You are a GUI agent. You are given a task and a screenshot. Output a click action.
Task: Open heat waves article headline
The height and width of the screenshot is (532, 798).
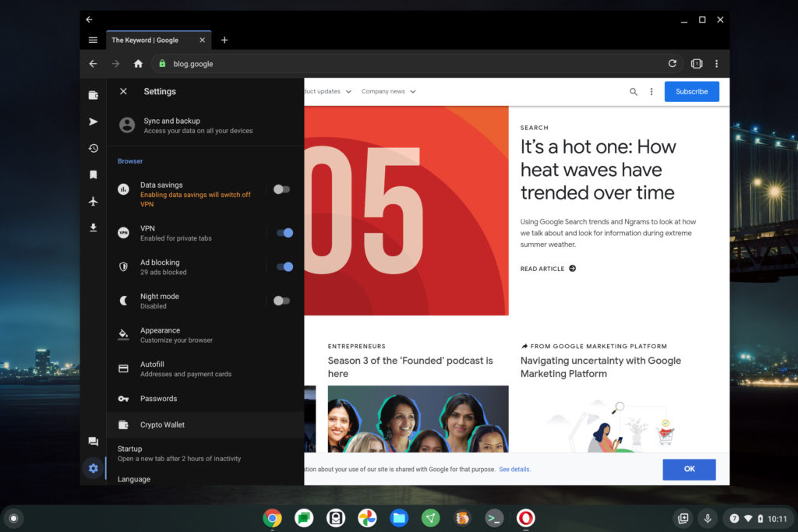(598, 170)
